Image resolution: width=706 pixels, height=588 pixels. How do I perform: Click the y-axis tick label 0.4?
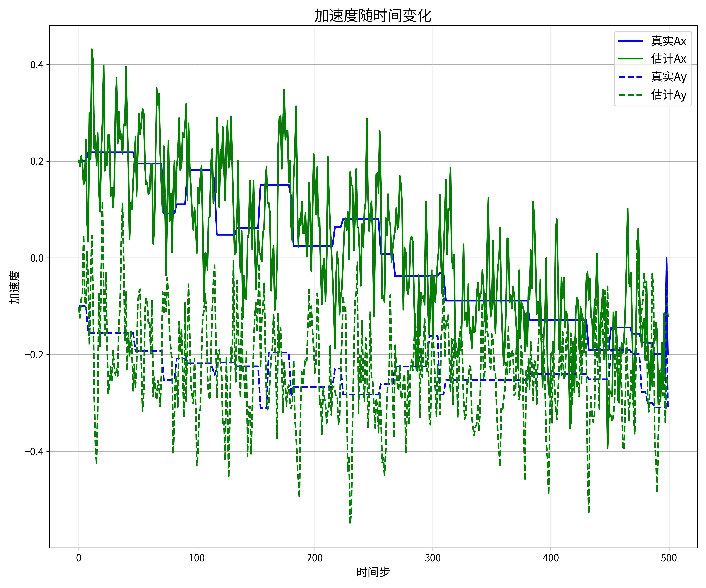coord(37,64)
